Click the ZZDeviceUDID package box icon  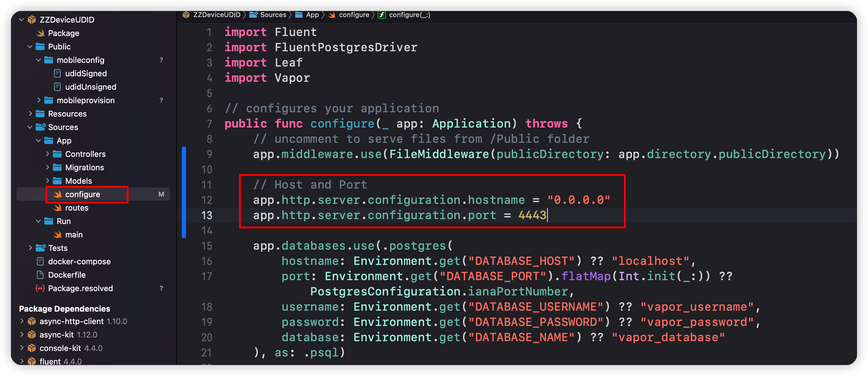coord(32,20)
